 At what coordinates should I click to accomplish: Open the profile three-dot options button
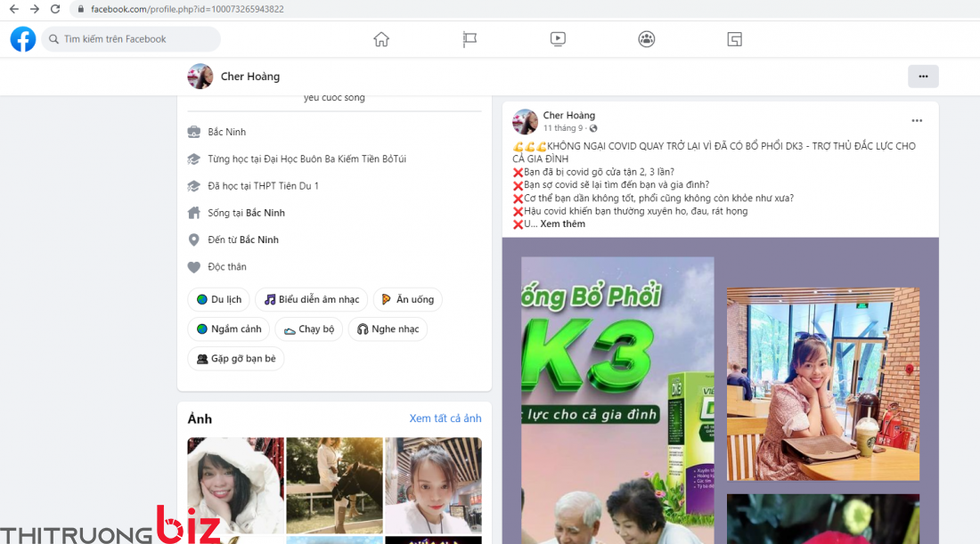(923, 77)
